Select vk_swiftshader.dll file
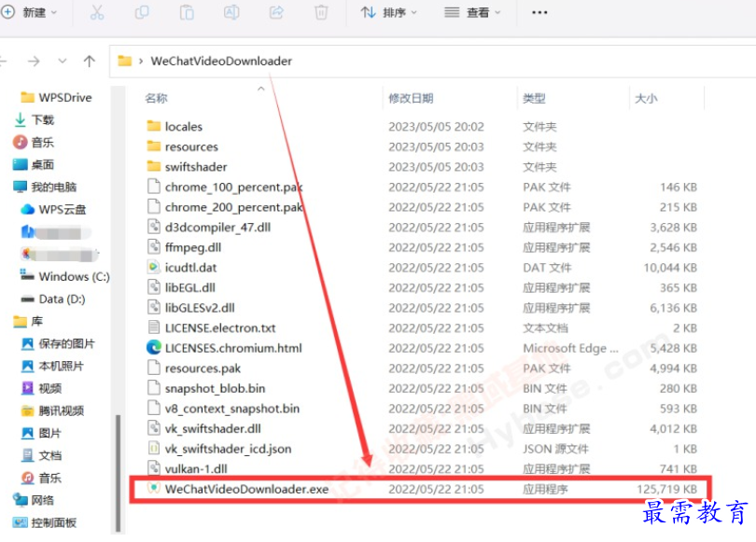756x542 pixels. pos(203,429)
